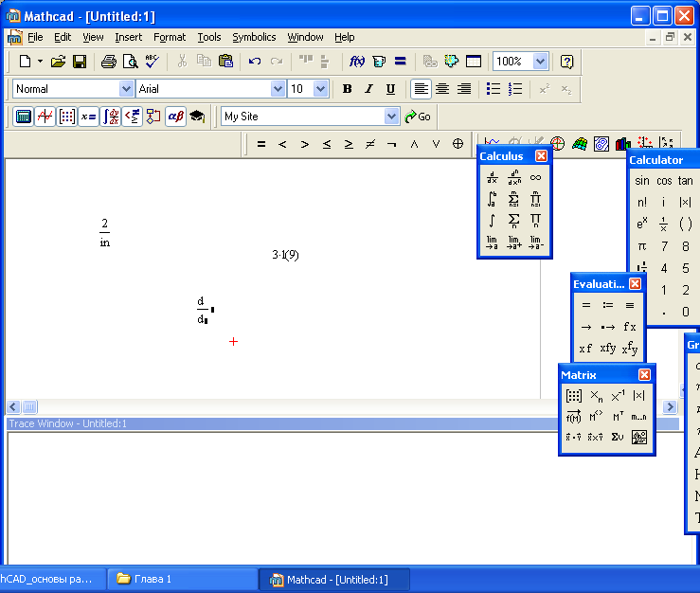This screenshot has width=700, height=593.
Task: Click the worksheet horizontal scrollbar right arrow
Action: [x=670, y=406]
